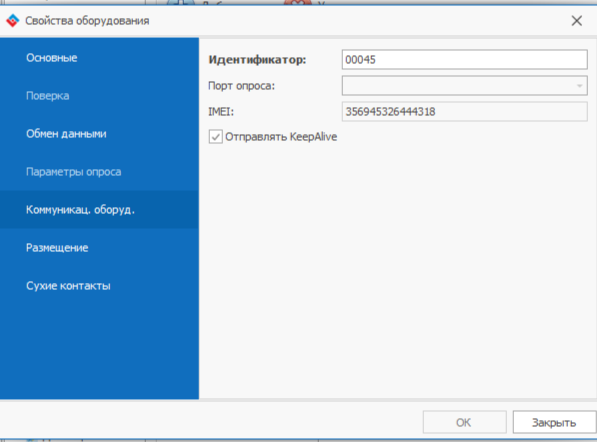Image resolution: width=597 pixels, height=442 pixels.
Task: Show the Сухие контакты section
Action: (68, 286)
